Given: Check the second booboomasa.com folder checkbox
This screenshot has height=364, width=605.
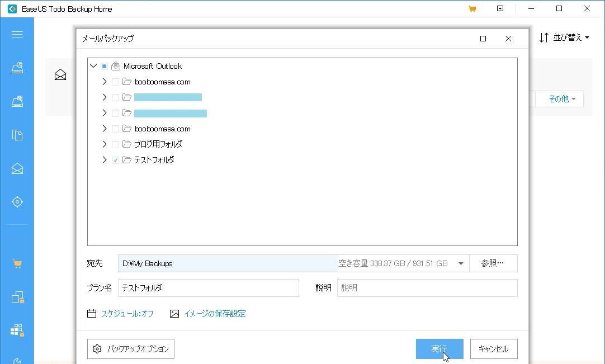Looking at the screenshot, I should [x=115, y=129].
